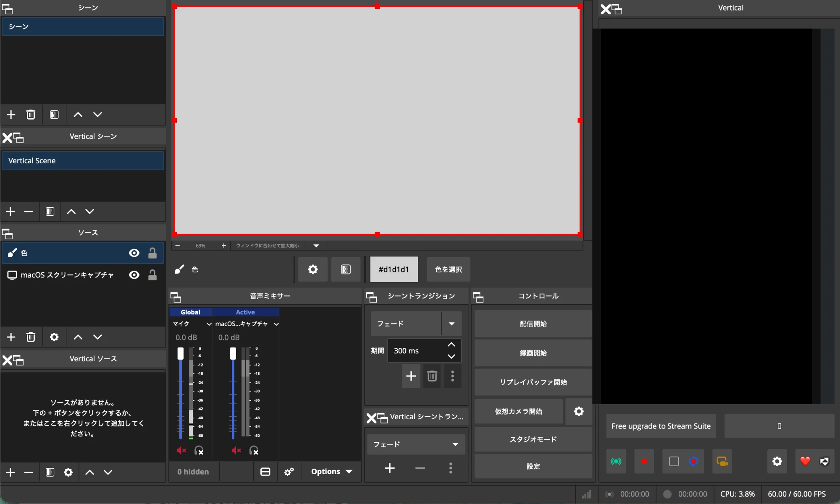
Task: Add a scene transition with plus
Action: pyautogui.click(x=411, y=376)
